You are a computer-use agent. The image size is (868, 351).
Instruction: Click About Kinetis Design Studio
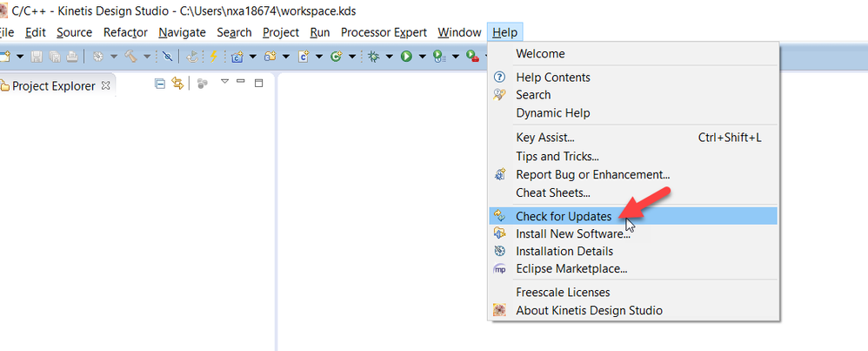589,310
